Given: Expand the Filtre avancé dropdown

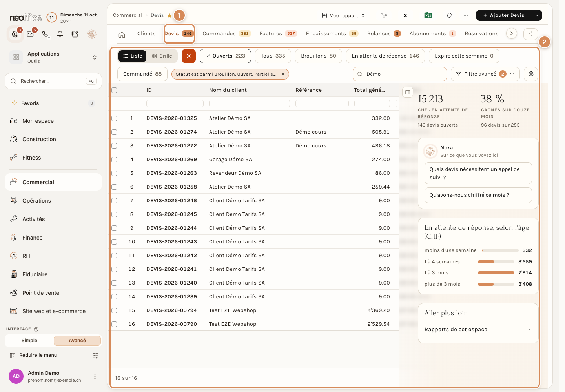Looking at the screenshot, I should coord(485,74).
